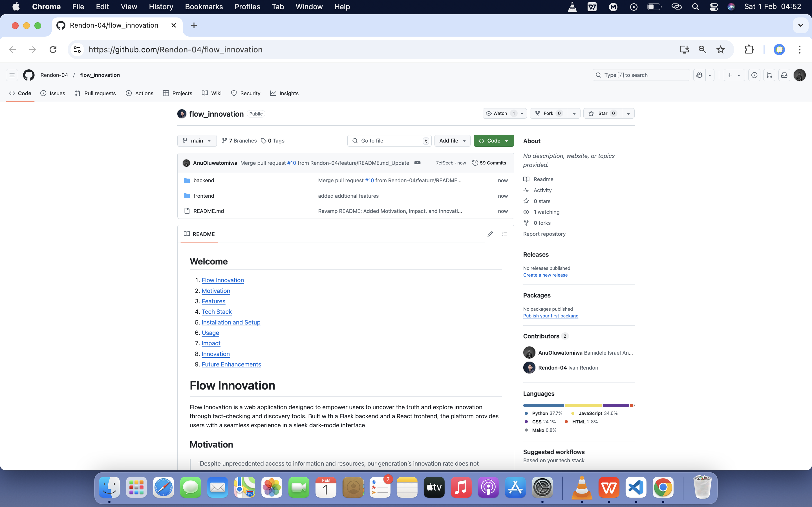Toggle Watch on the repository
The image size is (812, 507).
(500, 113)
